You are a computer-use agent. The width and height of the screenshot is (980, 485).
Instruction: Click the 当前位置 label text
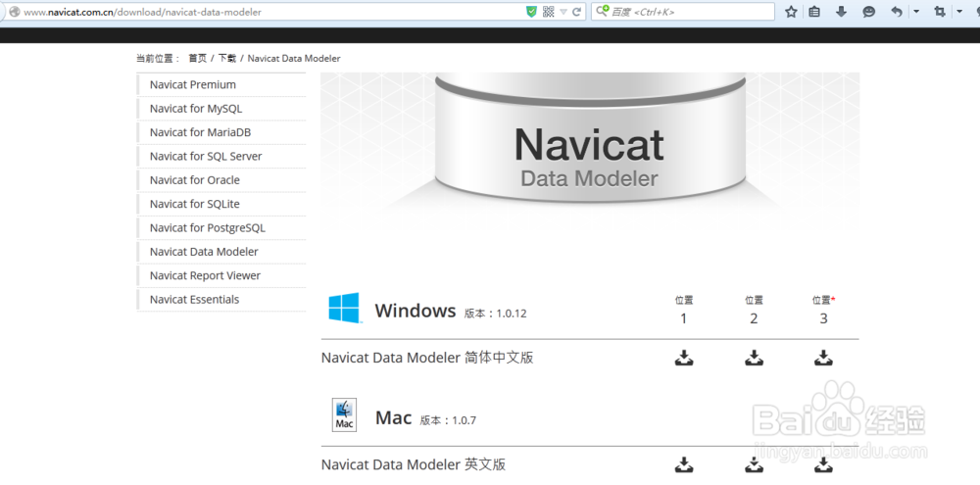158,58
